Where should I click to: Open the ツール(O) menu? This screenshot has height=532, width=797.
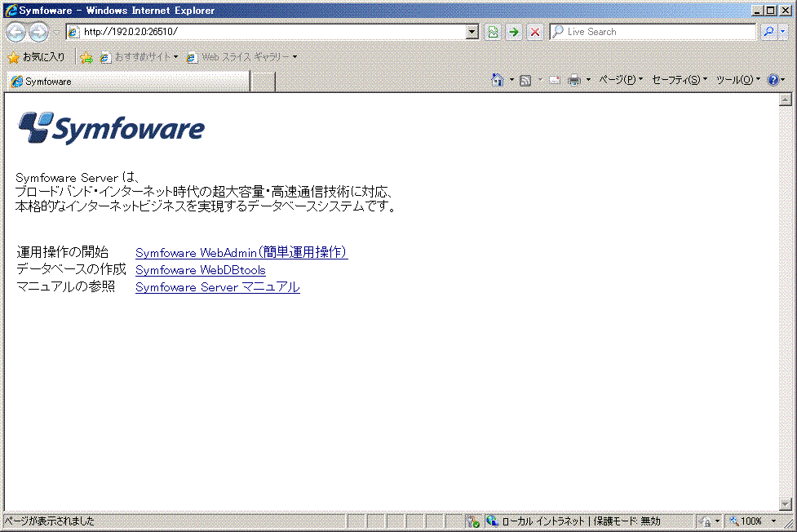737,80
